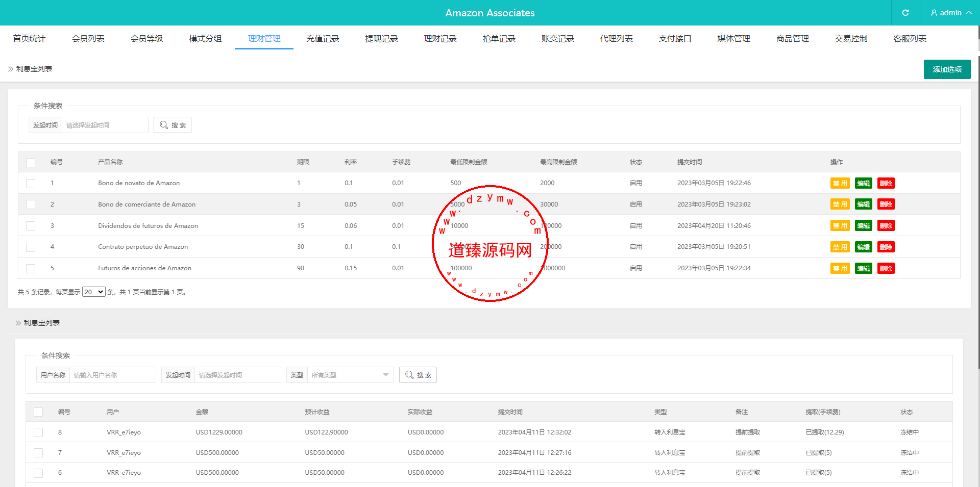This screenshot has width=980, height=487.
Task: Open the 交易控制 tab
Action: coord(851,39)
